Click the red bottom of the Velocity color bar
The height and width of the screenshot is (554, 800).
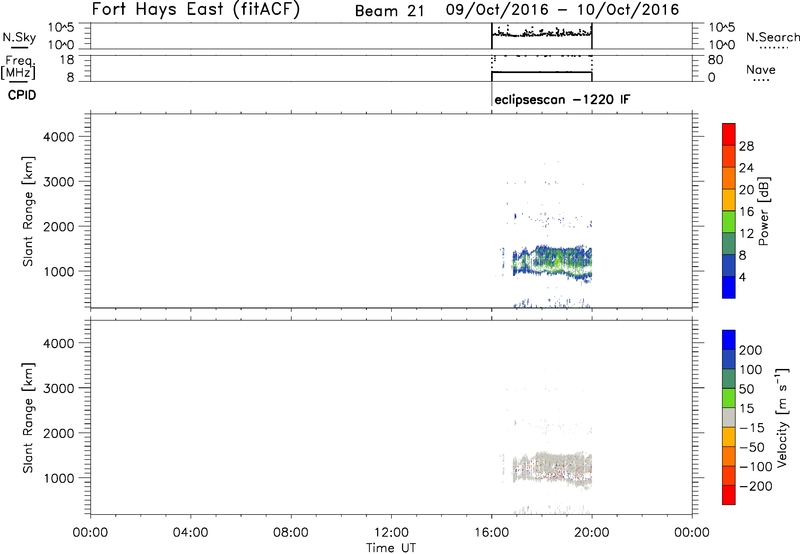click(x=729, y=495)
